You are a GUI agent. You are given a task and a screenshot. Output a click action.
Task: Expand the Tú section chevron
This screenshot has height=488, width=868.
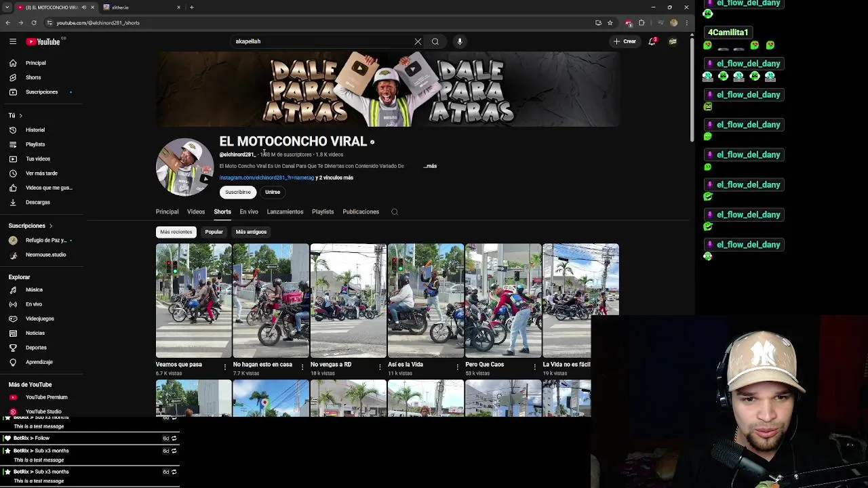tap(20, 116)
